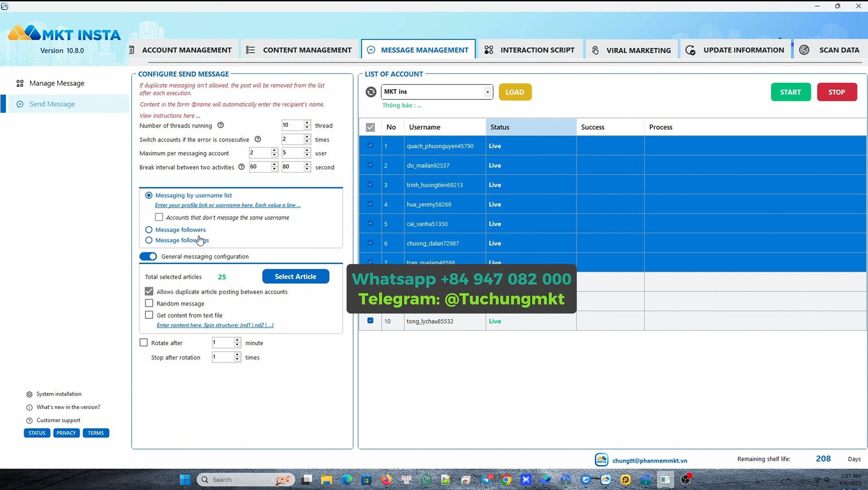Enable Random message checkbox
The width and height of the screenshot is (868, 490).
click(149, 303)
